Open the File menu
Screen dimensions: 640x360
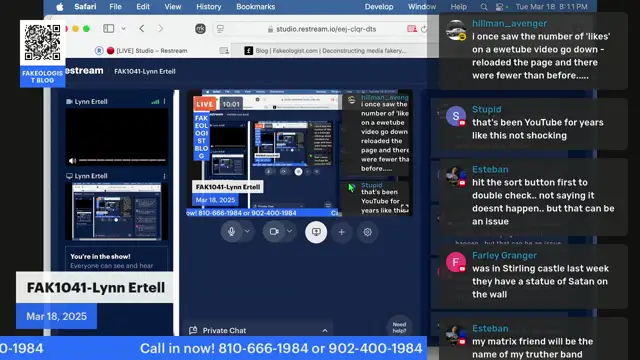(x=115, y=7)
